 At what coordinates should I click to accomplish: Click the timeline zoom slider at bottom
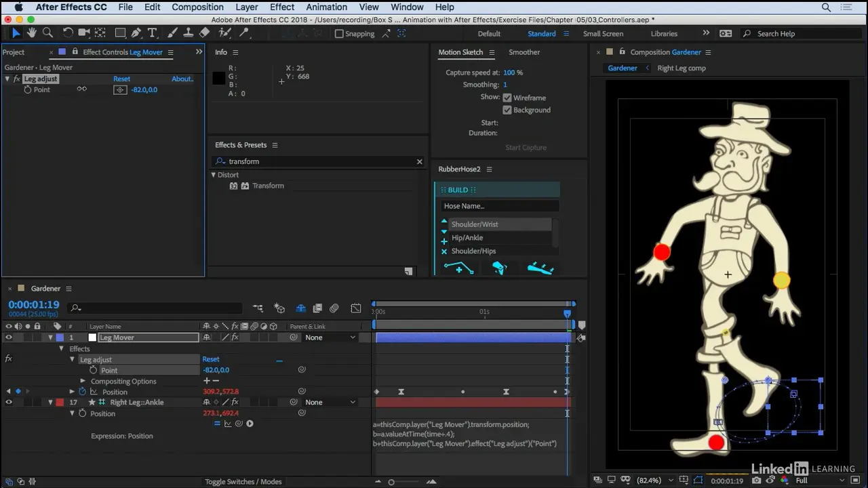(x=391, y=482)
